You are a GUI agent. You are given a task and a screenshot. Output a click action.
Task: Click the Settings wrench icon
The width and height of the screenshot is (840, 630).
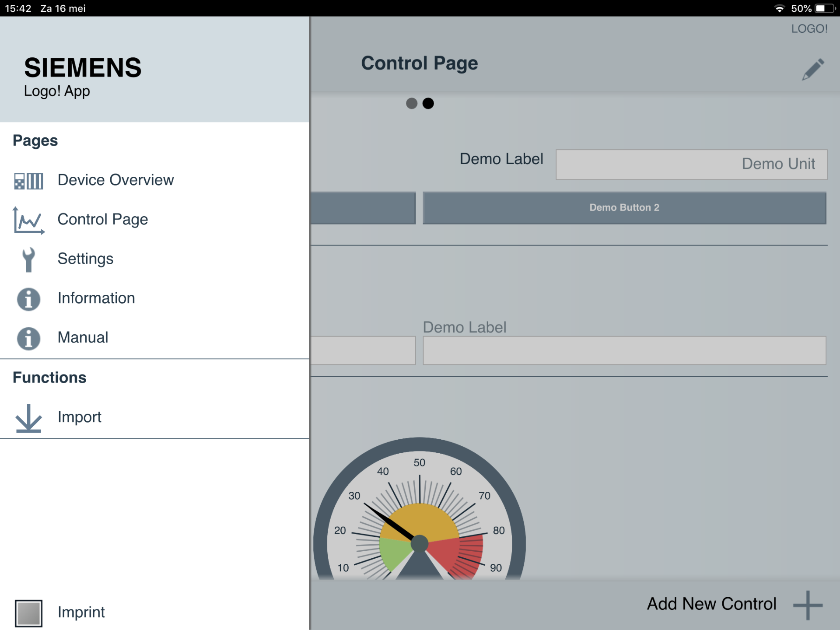tap(28, 259)
